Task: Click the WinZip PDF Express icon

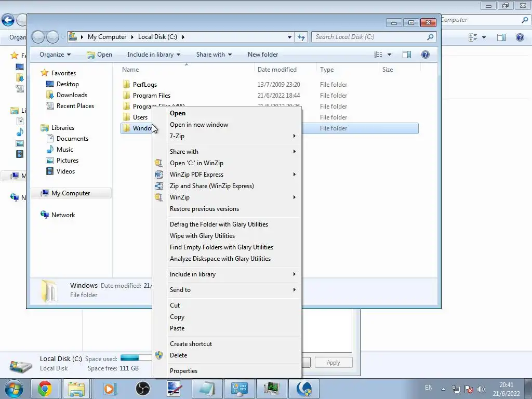Action: click(159, 175)
